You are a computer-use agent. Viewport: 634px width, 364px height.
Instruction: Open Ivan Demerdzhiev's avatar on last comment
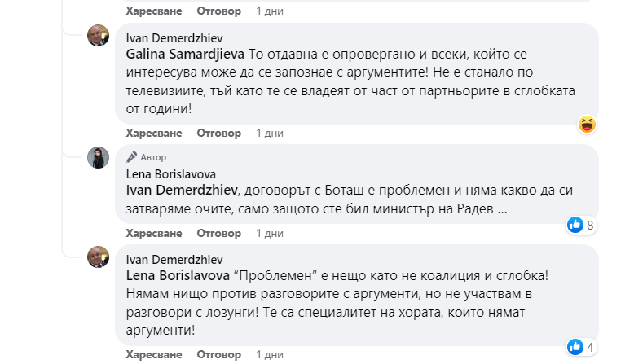[99, 257]
